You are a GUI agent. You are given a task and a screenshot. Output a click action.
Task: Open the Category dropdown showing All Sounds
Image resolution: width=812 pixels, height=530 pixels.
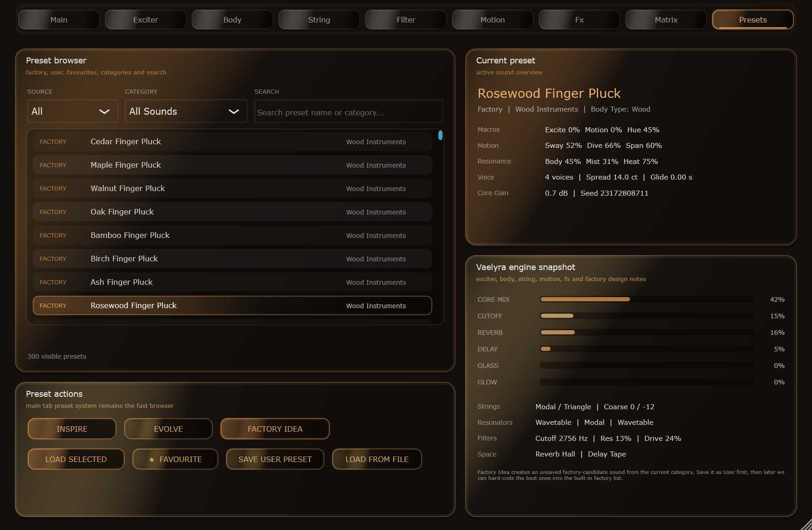pos(186,111)
